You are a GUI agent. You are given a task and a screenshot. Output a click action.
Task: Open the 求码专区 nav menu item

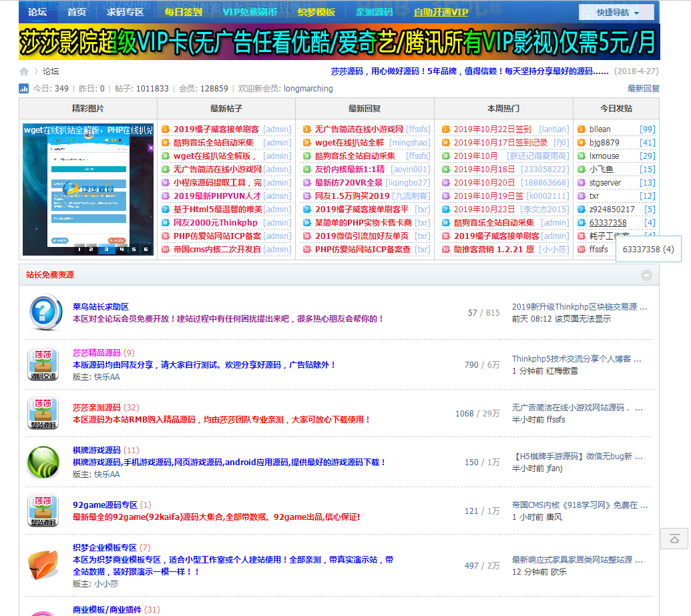click(125, 12)
